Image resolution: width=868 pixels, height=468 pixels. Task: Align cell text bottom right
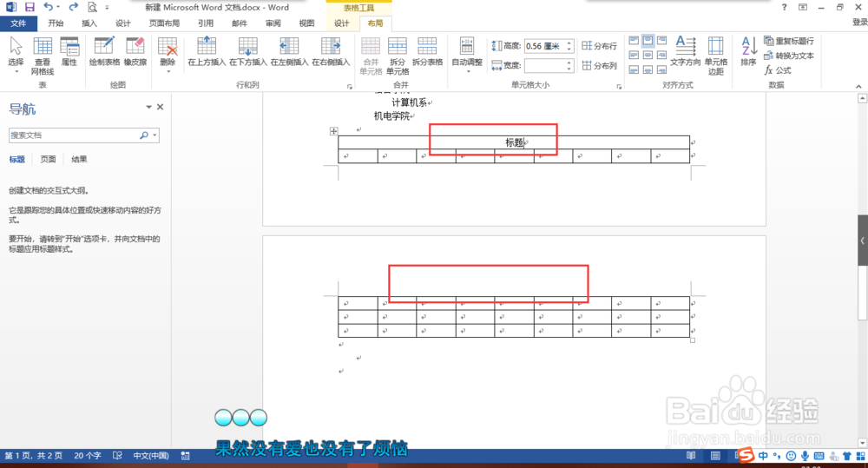coord(661,69)
